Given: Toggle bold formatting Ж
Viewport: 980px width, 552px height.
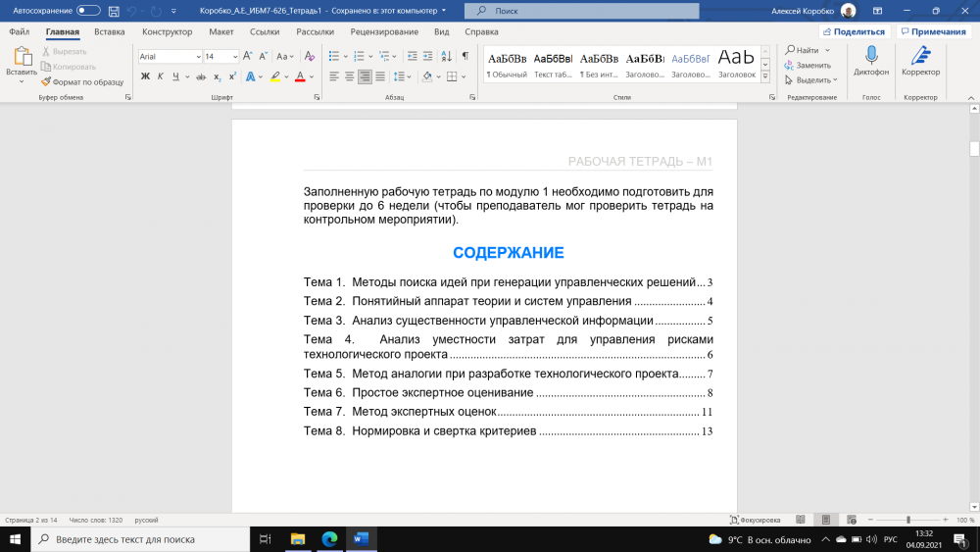Looking at the screenshot, I should pos(145,76).
